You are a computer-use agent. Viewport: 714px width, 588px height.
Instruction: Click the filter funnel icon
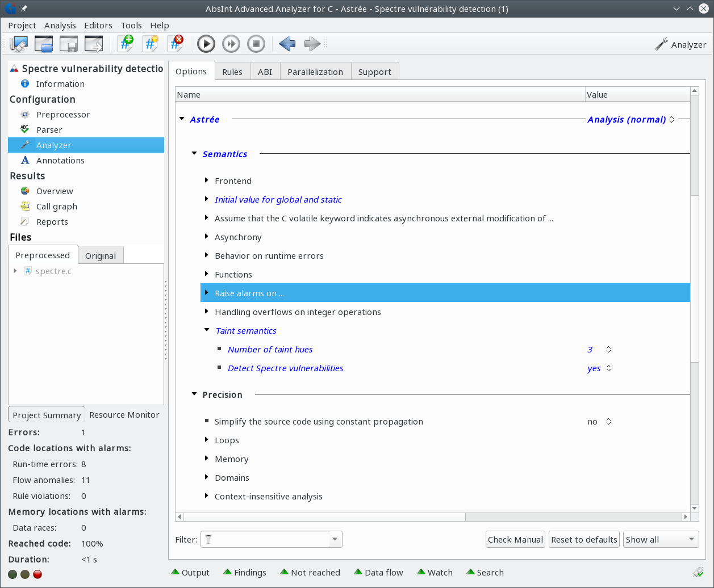tap(208, 539)
